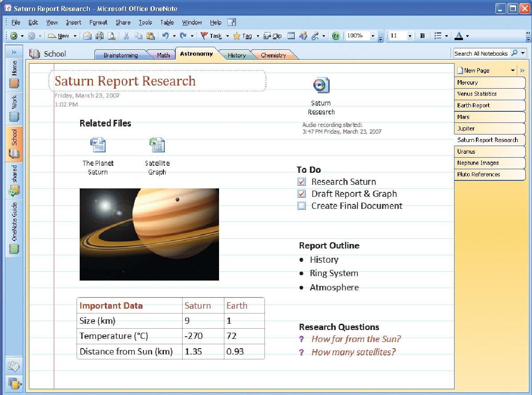Click the Cut scissors icon
Image resolution: width=532 pixels, height=395 pixels.
tap(126, 36)
